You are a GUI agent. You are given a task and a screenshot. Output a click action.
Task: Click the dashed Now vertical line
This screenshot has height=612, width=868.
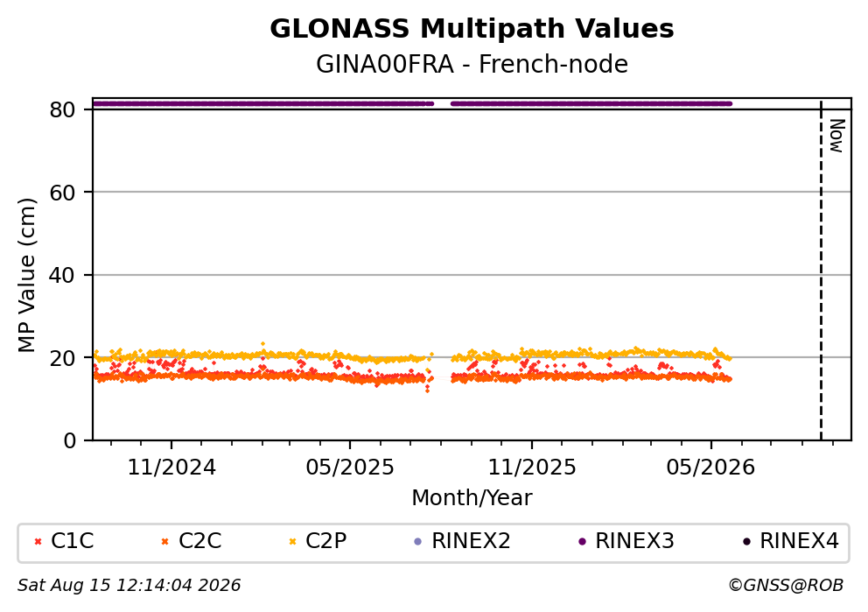(821, 271)
